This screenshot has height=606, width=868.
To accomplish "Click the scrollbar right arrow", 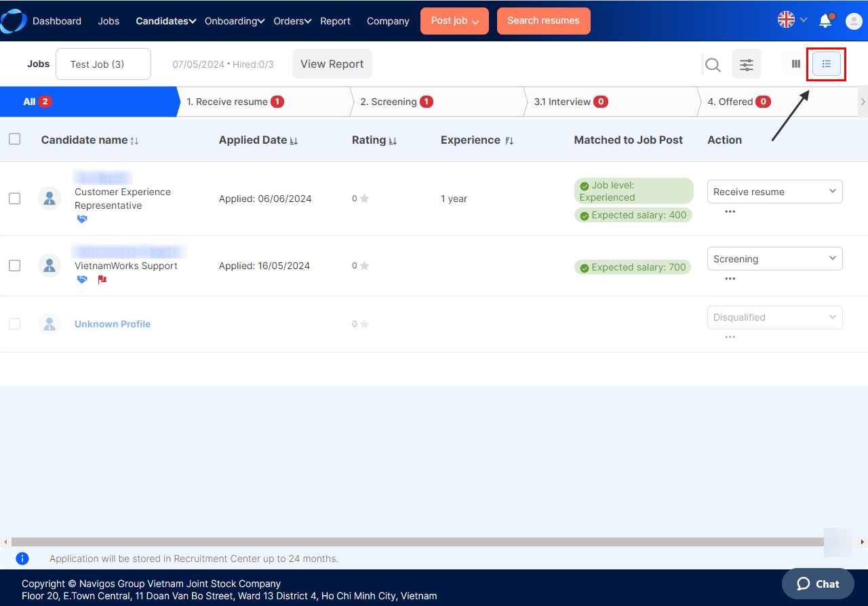I will click(x=863, y=542).
